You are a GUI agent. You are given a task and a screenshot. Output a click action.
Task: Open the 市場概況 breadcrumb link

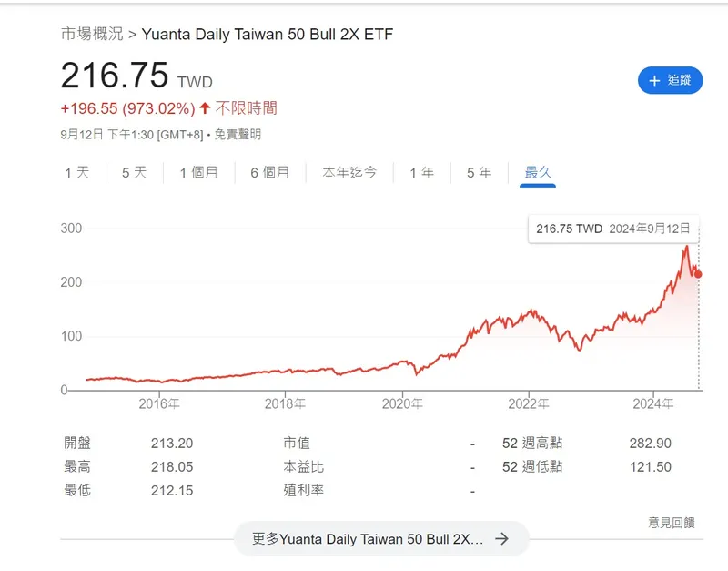tap(92, 35)
